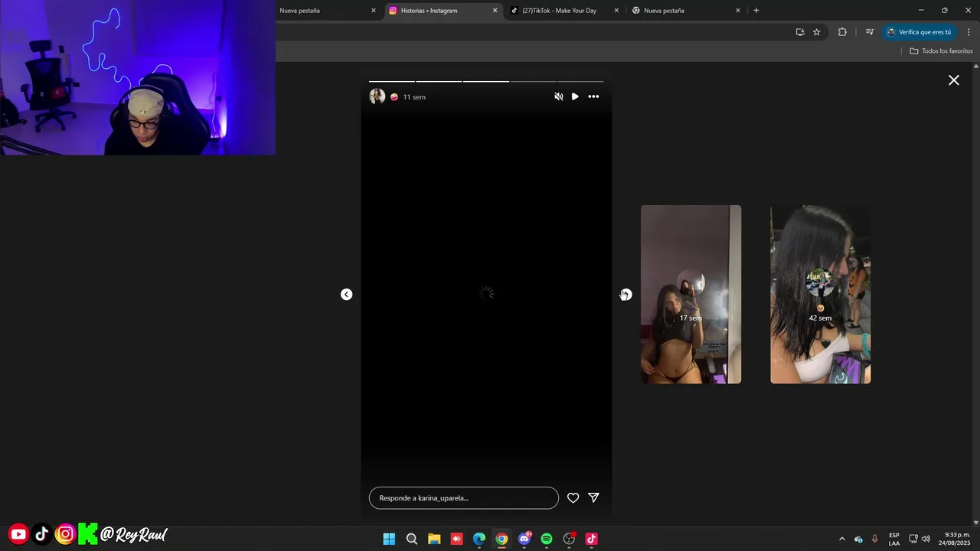Jump to the fourth story progress segment
The width and height of the screenshot is (980, 551).
[533, 81]
